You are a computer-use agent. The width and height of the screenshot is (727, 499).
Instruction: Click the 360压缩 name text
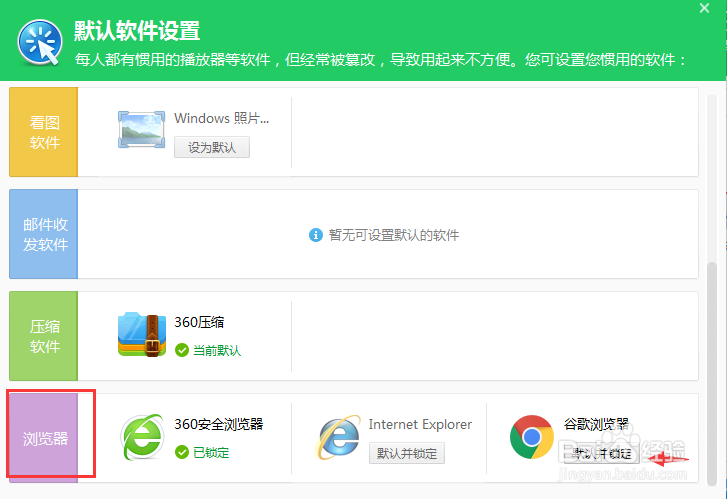[x=199, y=322]
